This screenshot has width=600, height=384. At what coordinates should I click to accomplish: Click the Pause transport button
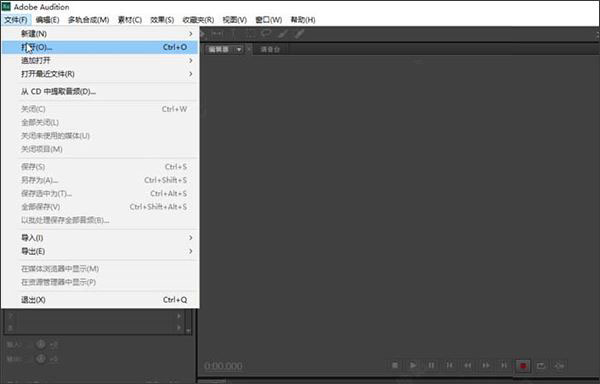pyautogui.click(x=431, y=366)
